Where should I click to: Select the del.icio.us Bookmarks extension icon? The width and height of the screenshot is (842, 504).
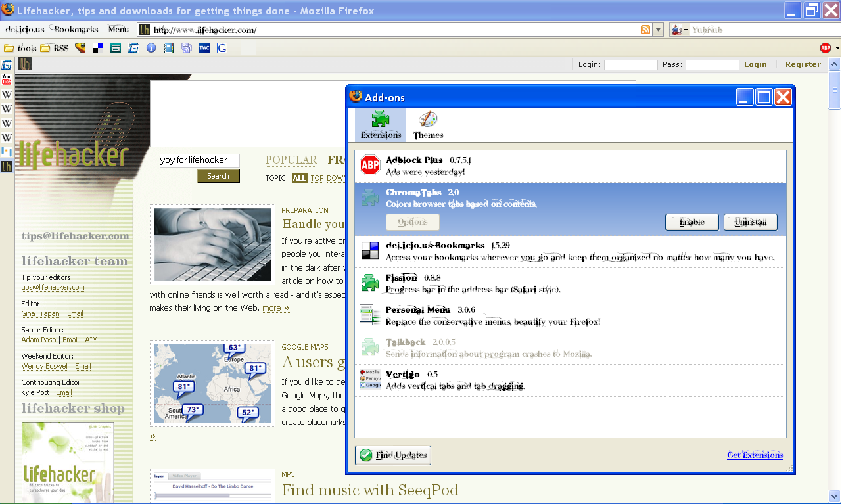coord(370,250)
